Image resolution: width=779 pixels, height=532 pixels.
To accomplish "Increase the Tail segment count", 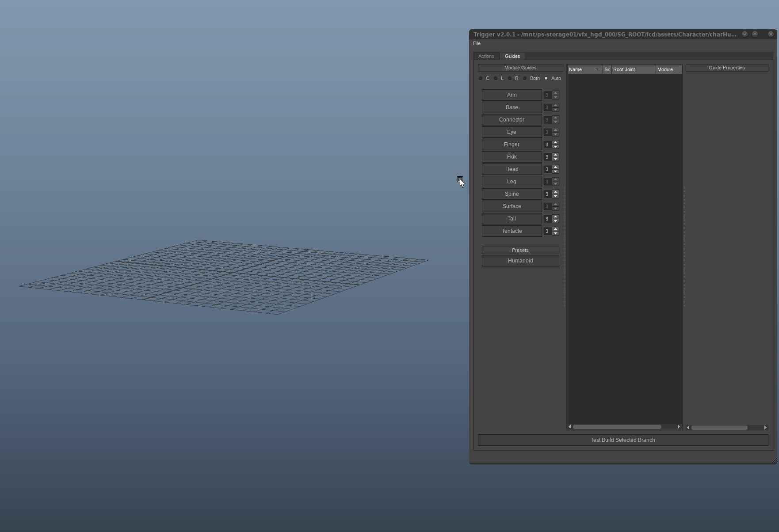I will pyautogui.click(x=555, y=217).
